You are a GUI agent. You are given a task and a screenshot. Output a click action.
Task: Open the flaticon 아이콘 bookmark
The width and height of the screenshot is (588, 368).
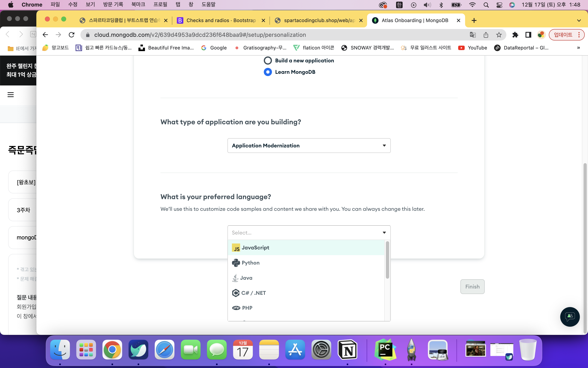pyautogui.click(x=314, y=48)
